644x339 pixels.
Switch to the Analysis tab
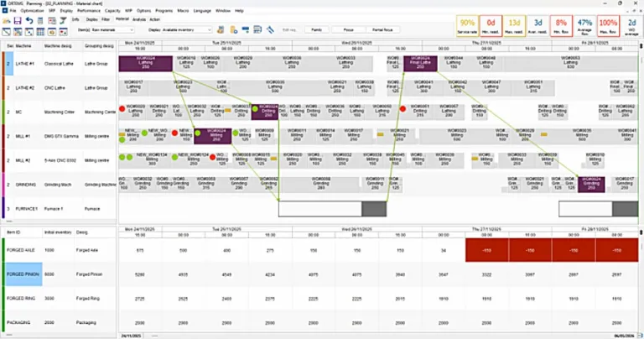(x=139, y=19)
